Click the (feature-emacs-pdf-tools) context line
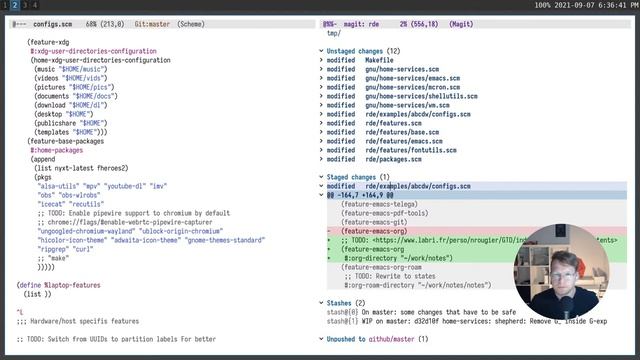 385,213
